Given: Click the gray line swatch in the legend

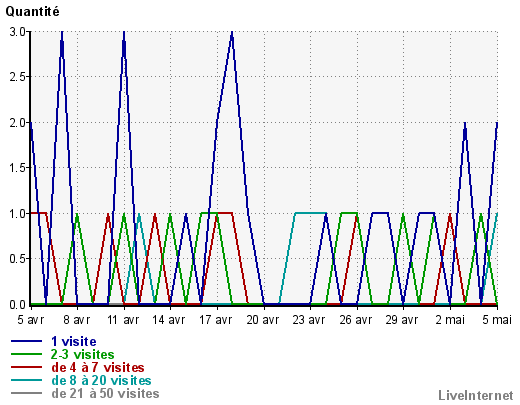Looking at the screenshot, I should (x=27, y=393).
